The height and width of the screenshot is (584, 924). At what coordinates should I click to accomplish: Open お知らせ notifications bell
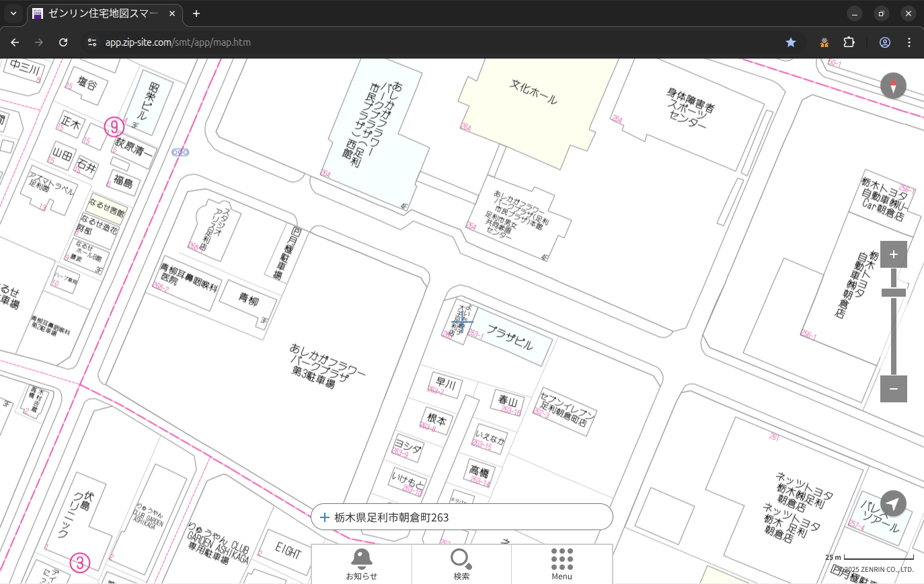pos(361,563)
